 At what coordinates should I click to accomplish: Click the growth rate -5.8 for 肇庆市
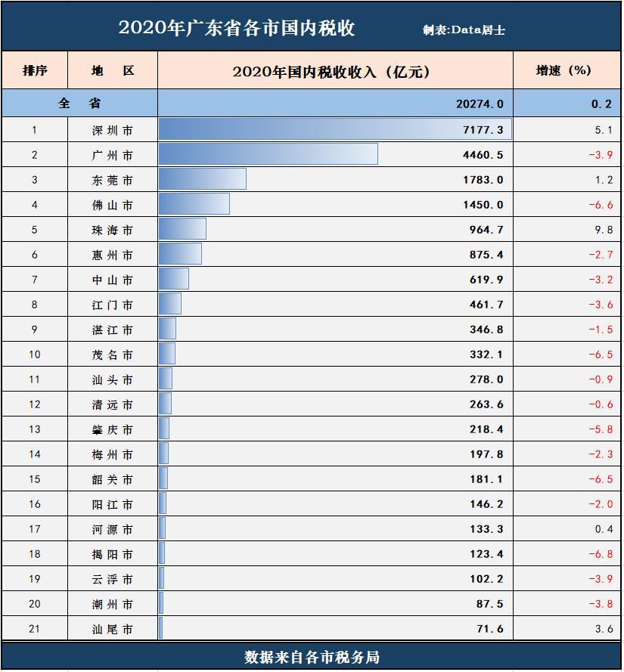click(601, 429)
